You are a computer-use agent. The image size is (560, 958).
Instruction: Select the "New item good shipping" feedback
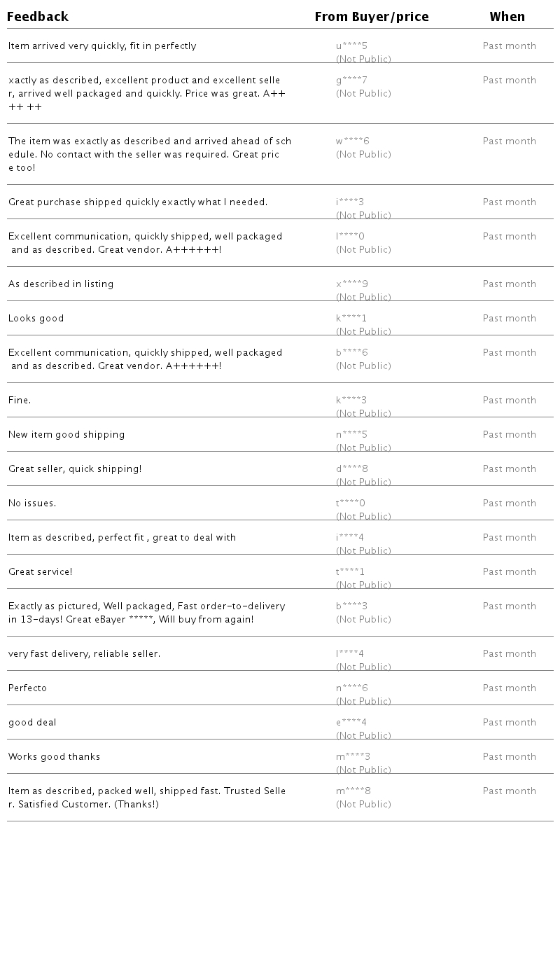[66, 435]
